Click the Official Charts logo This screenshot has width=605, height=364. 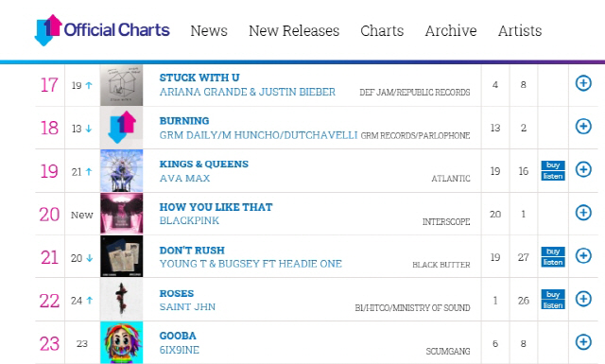tap(102, 30)
